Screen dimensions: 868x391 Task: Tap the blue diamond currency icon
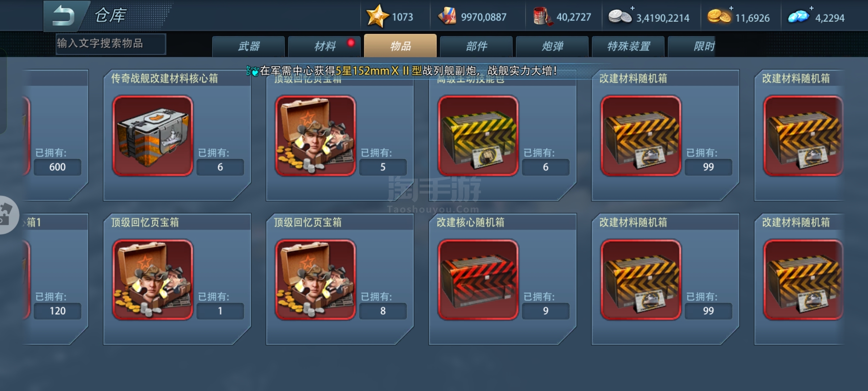[x=799, y=17]
